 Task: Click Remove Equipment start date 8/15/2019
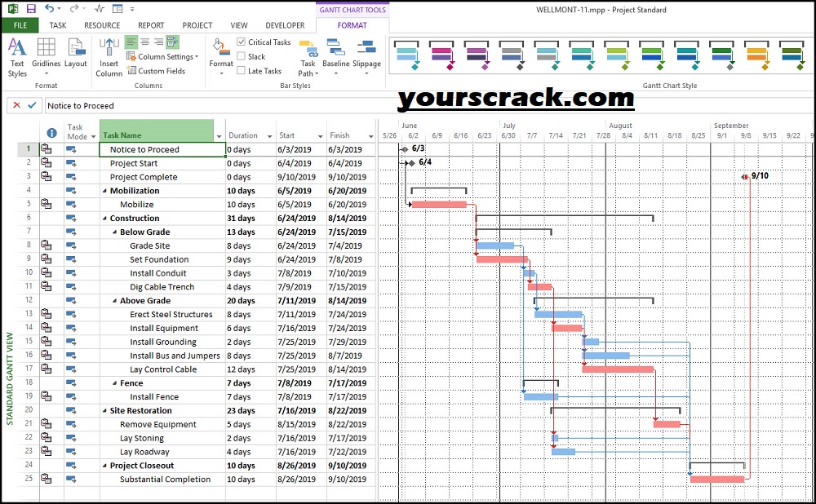[301, 424]
